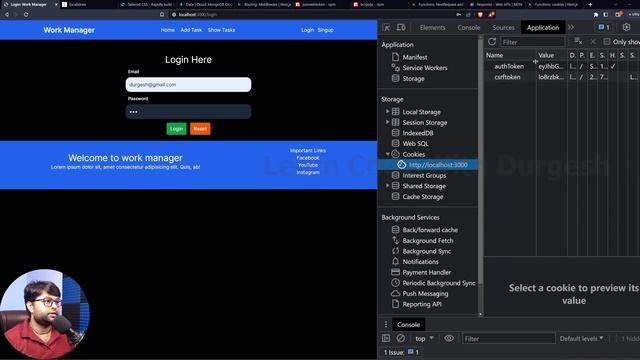Select IndexedDB in Storage
Screen dimensions: 640x360
(418, 133)
